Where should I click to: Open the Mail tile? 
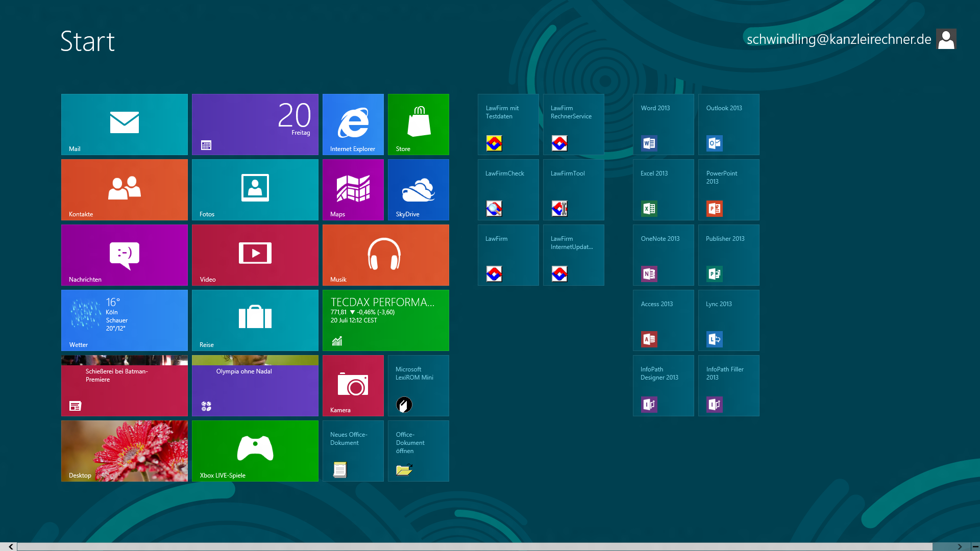pos(124,124)
